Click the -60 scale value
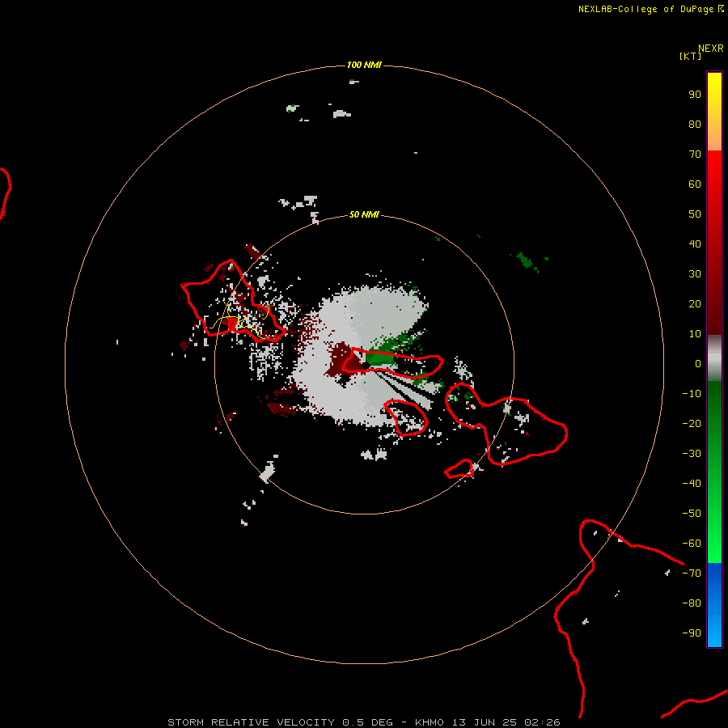The width and height of the screenshot is (728, 728). (x=692, y=544)
